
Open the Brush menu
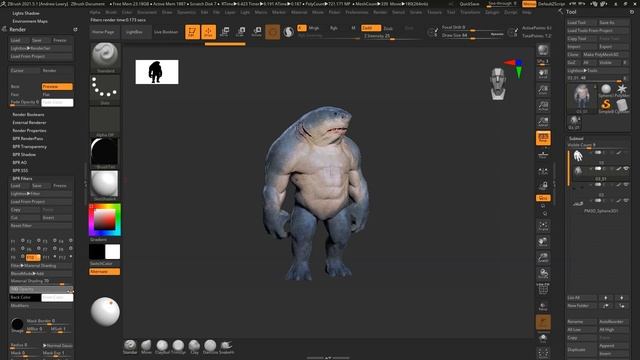point(111,12)
